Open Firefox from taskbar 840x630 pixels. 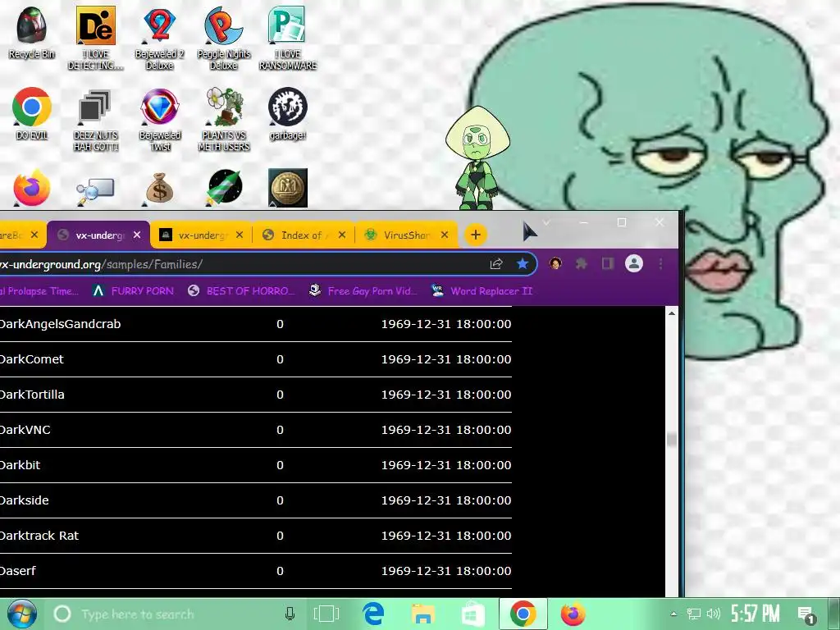coord(573,614)
